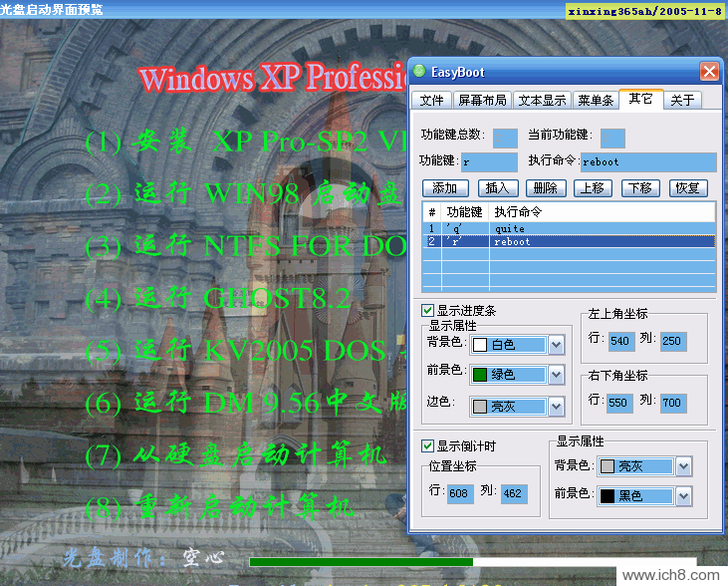Open the 关于 tab
The height and width of the screenshot is (586, 728).
pyautogui.click(x=682, y=101)
